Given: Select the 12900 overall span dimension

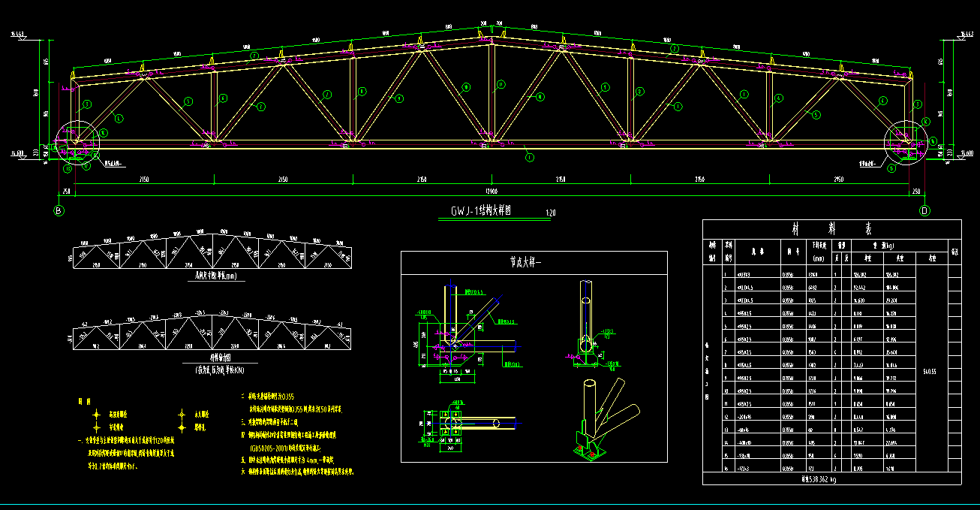Looking at the screenshot, I should pyautogui.click(x=492, y=192).
